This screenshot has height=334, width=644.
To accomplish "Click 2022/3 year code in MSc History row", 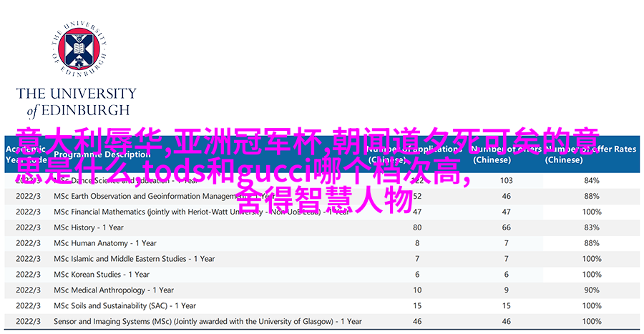I will pos(29,227).
